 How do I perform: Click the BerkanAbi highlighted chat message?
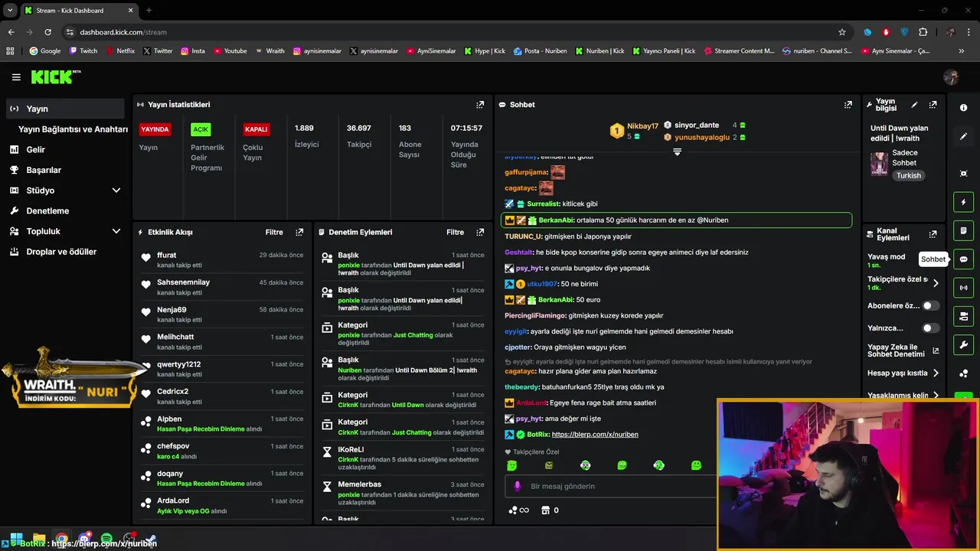[x=676, y=220]
